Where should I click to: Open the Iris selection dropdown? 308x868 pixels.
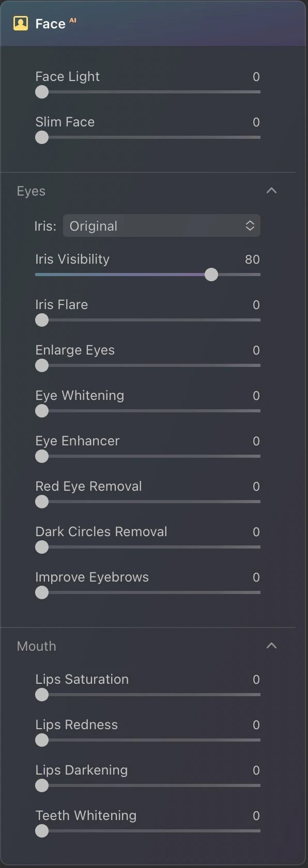[249, 226]
